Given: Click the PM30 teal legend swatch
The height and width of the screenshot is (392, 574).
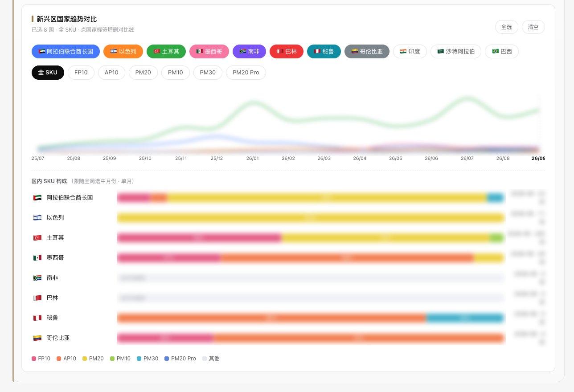Looking at the screenshot, I should tap(139, 359).
